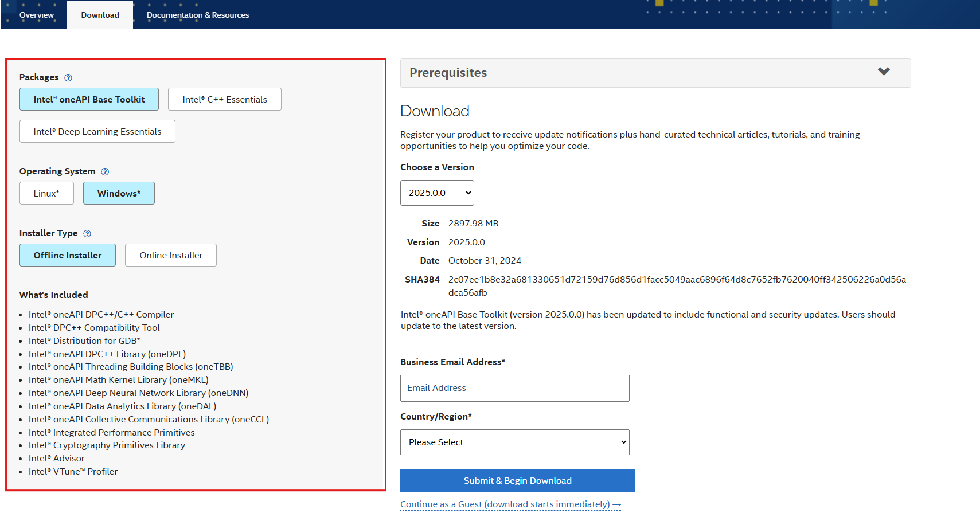This screenshot has width=980, height=517.
Task: Select the Offline Installer type
Action: (x=68, y=255)
